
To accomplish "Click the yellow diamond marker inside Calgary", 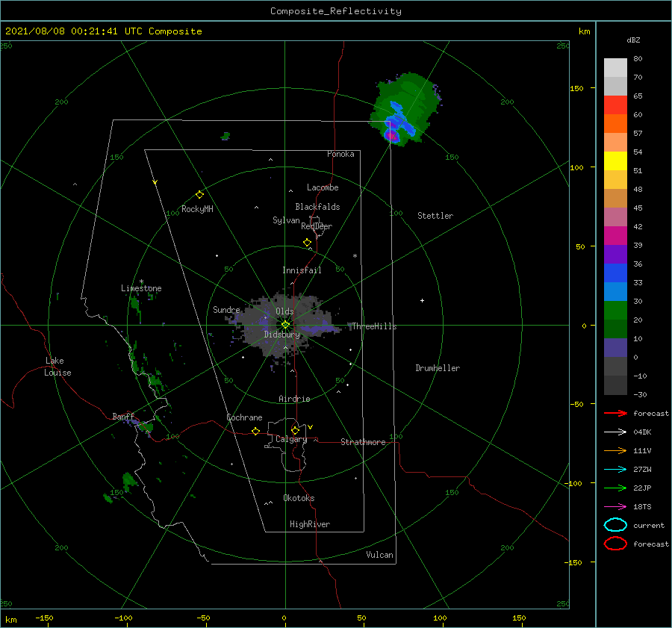I will (295, 430).
